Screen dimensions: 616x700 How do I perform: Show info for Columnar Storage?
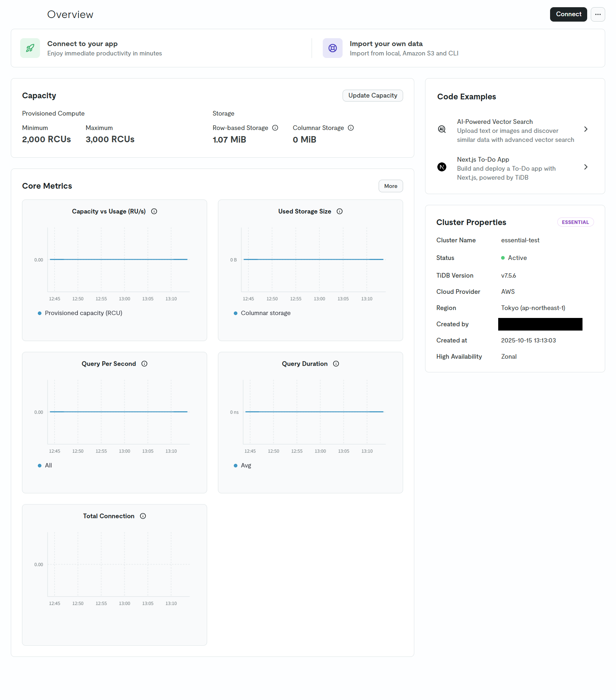pyautogui.click(x=351, y=128)
